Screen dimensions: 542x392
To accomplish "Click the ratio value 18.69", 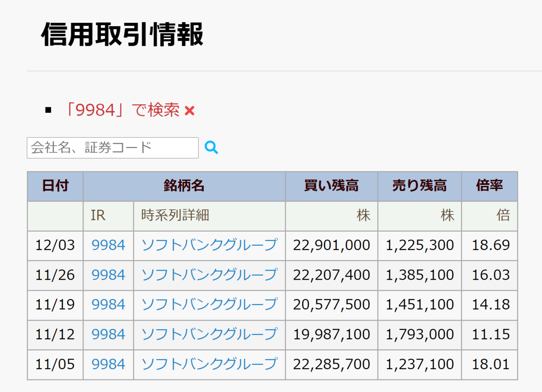I will pyautogui.click(x=491, y=245).
